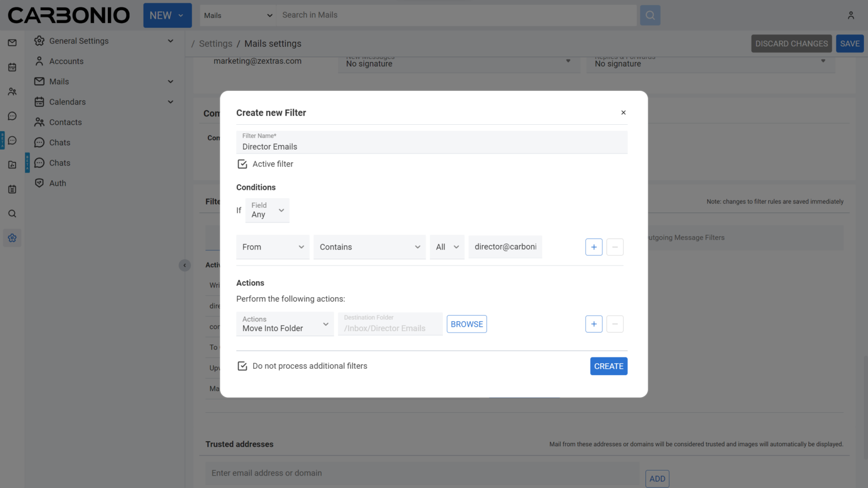The height and width of the screenshot is (488, 868).
Task: Open the Files icon in the sidebar
Action: click(x=12, y=164)
